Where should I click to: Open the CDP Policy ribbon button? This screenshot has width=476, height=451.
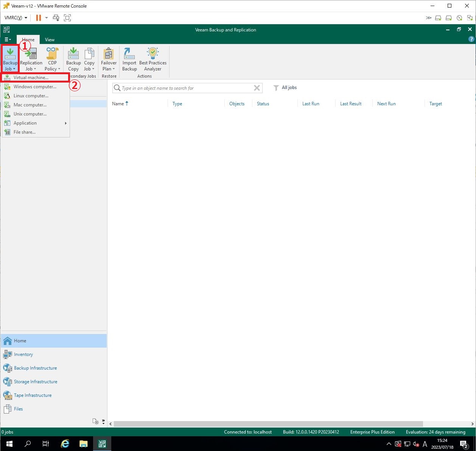coord(52,59)
